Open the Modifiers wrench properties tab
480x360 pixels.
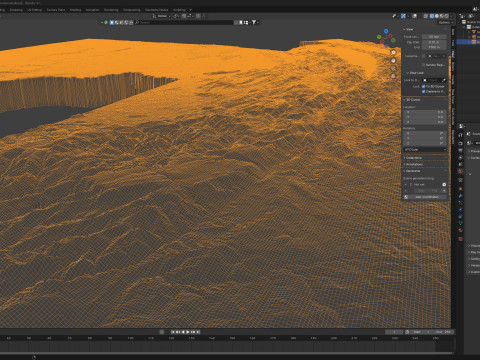click(460, 196)
